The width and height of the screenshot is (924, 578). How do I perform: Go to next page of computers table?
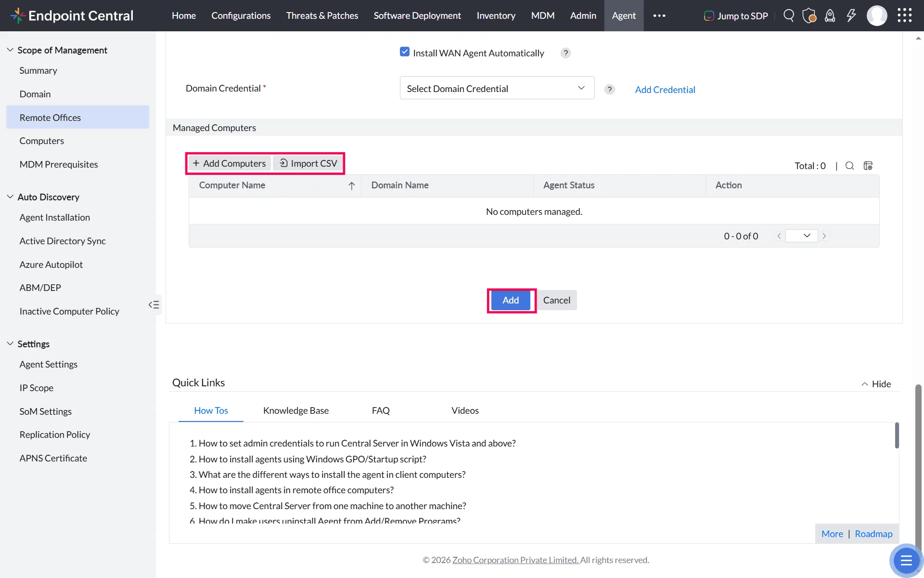coord(824,236)
